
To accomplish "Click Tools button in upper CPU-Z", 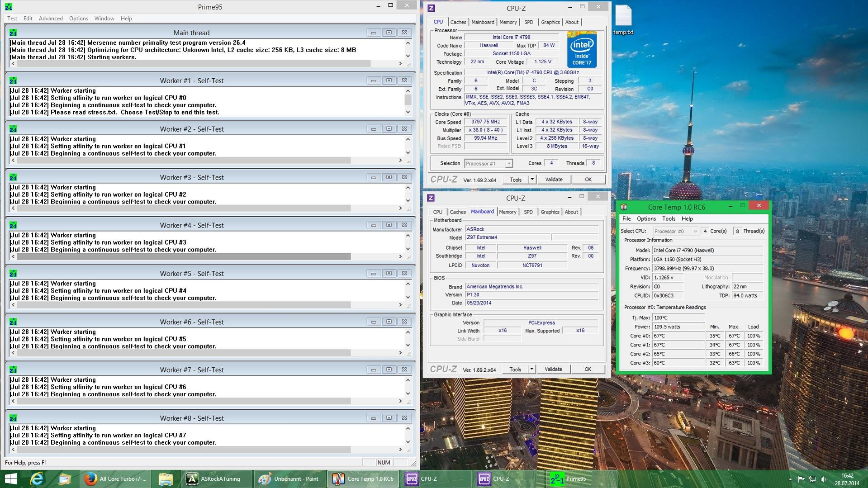I will [516, 180].
